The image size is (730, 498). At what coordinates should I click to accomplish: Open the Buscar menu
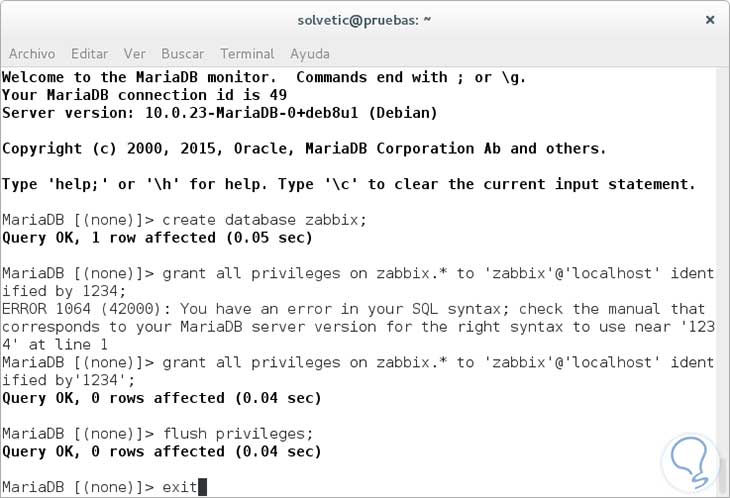pyautogui.click(x=183, y=53)
